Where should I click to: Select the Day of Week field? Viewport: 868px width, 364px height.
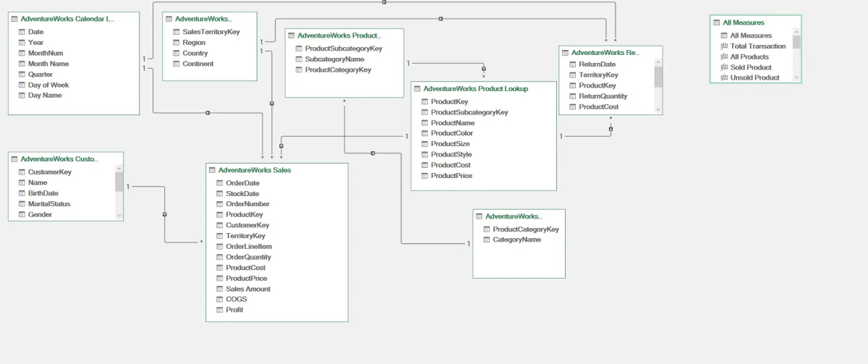pos(48,85)
